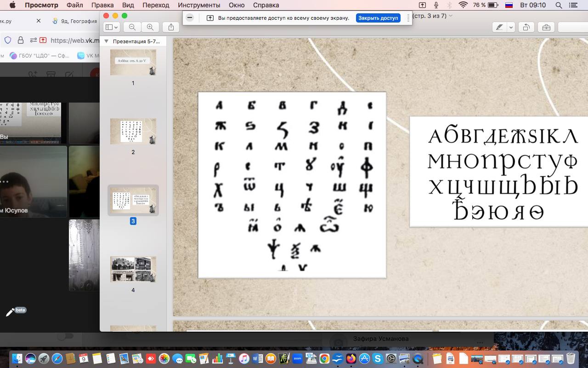Screen dimensions: 588x368
Task: Select the markup highlighter pen tool
Action: 499,28
